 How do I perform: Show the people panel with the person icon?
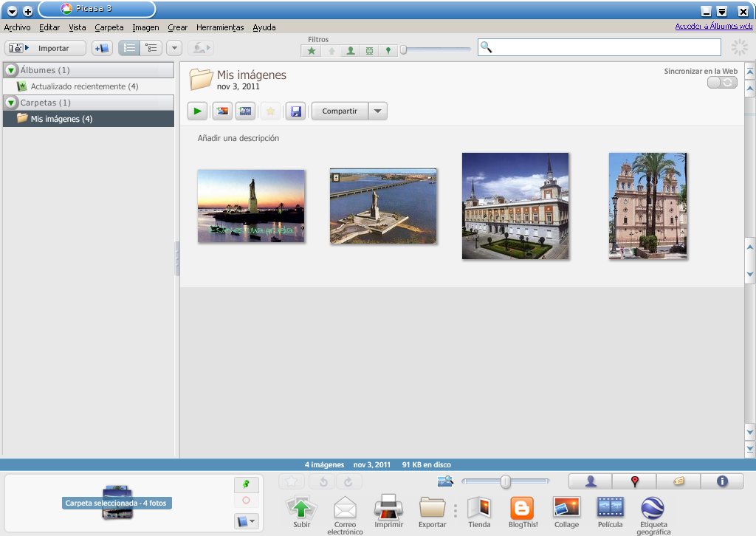pos(589,481)
